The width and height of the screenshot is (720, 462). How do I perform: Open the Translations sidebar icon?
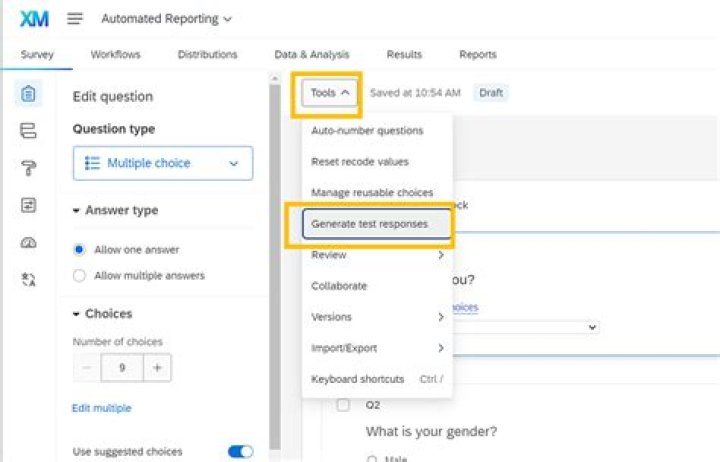28,279
